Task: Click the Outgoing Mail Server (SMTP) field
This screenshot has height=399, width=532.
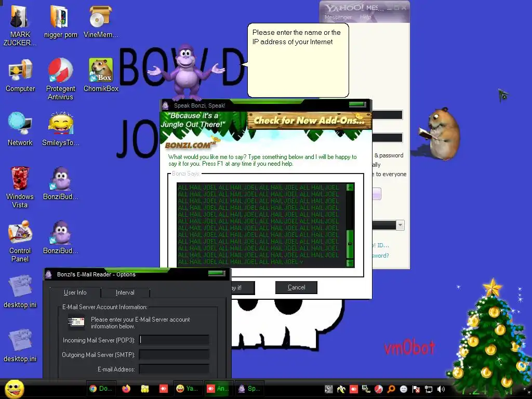Action: pyautogui.click(x=175, y=354)
